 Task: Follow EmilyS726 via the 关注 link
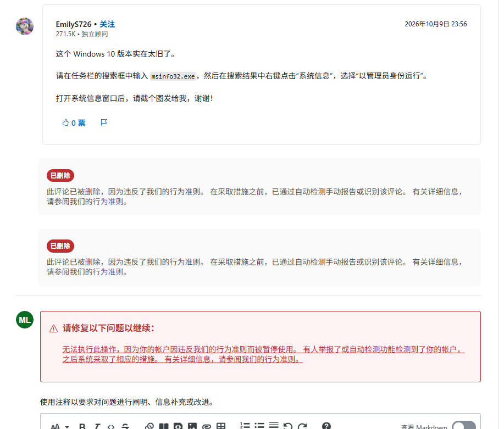tap(107, 24)
